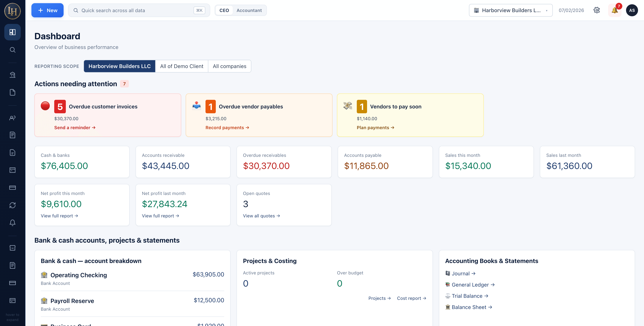Image resolution: width=644 pixels, height=326 pixels.
Task: Open the sidebar icon directly above the refresh arrows
Action: 13,187
